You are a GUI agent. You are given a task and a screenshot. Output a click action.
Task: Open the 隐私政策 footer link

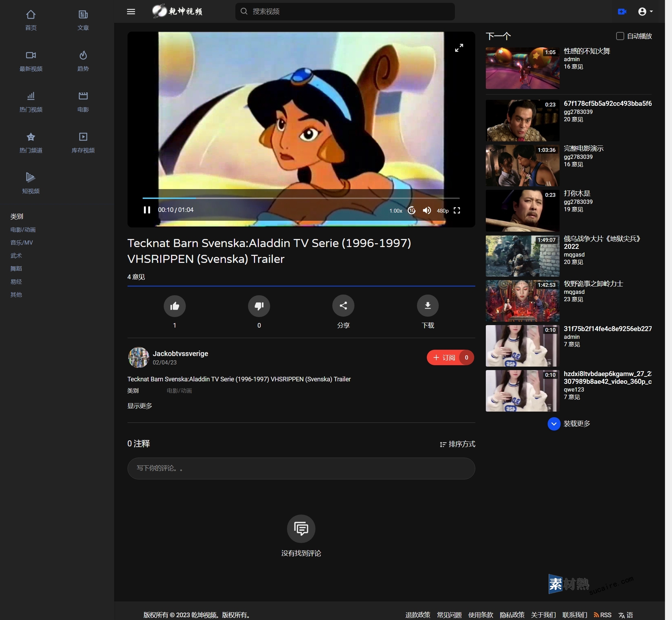[512, 615]
